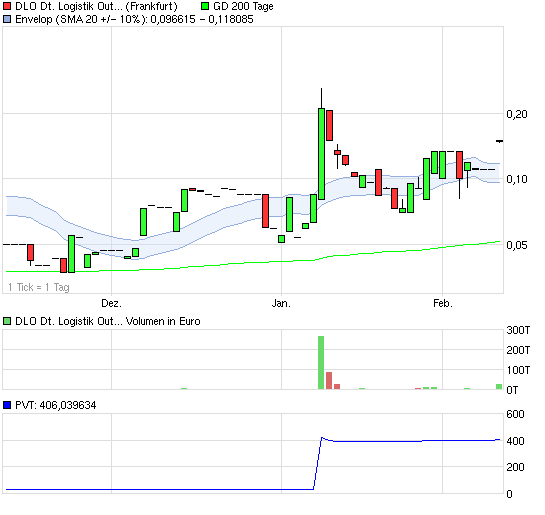Click the '1 Tick = 1 Tag' note
The width and height of the screenshot is (545, 515).
click(39, 287)
